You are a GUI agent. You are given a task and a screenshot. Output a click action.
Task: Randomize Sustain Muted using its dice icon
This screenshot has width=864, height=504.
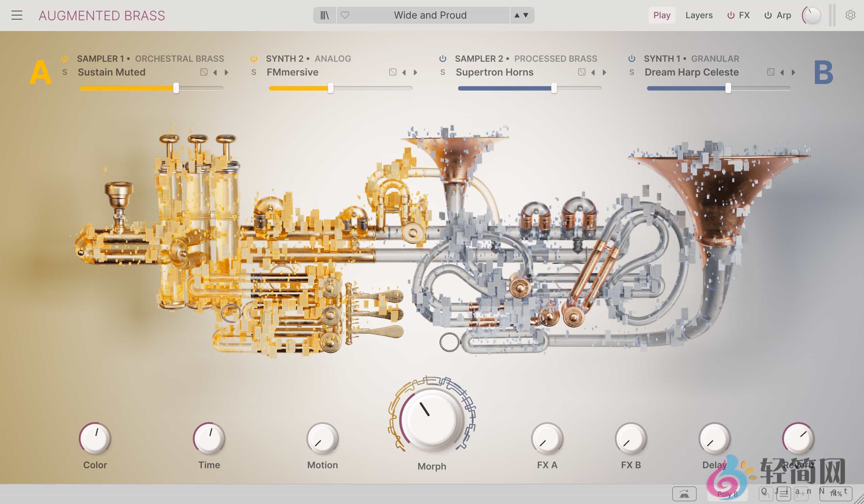tap(205, 72)
